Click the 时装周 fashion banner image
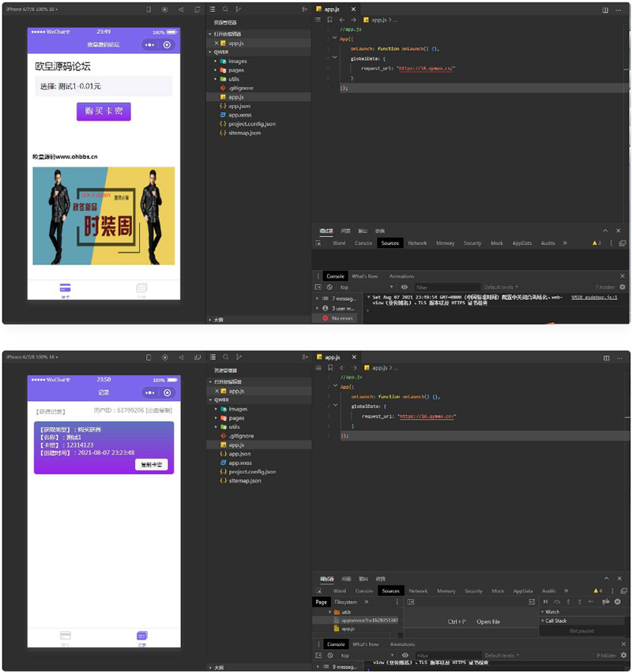Image resolution: width=632 pixels, height=672 pixels. pyautogui.click(x=103, y=216)
